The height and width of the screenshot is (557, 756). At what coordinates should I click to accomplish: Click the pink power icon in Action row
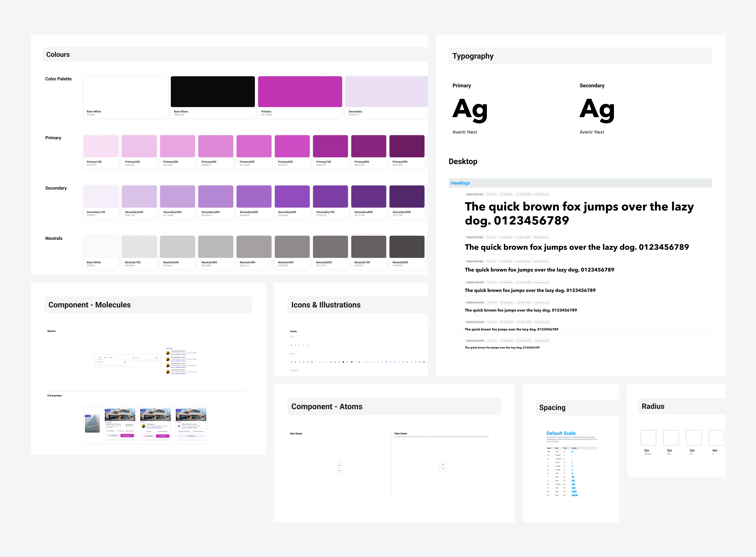tap(399, 362)
